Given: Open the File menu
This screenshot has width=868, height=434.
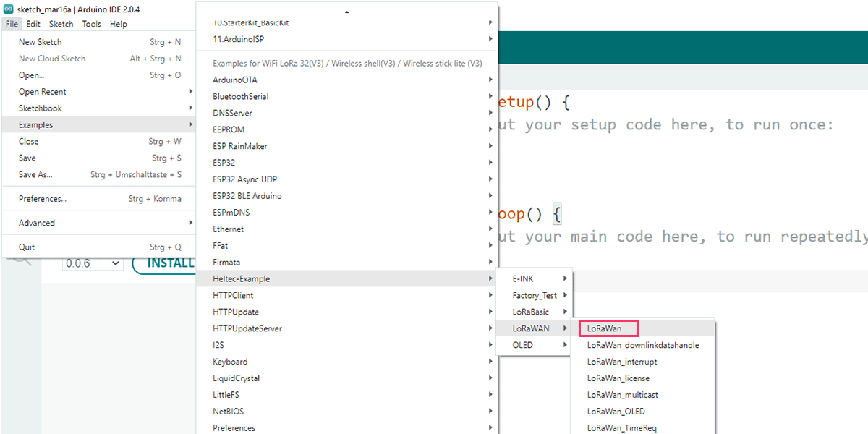Looking at the screenshot, I should point(12,24).
